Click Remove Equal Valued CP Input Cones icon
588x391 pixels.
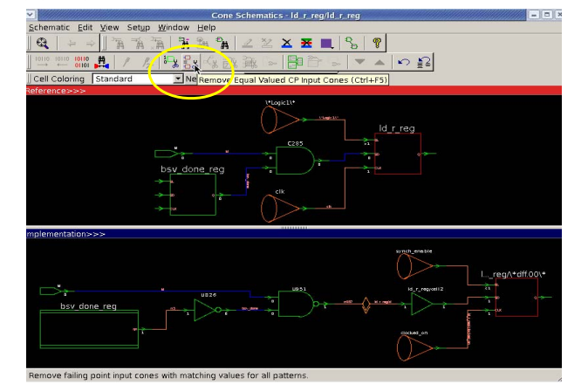(x=190, y=62)
